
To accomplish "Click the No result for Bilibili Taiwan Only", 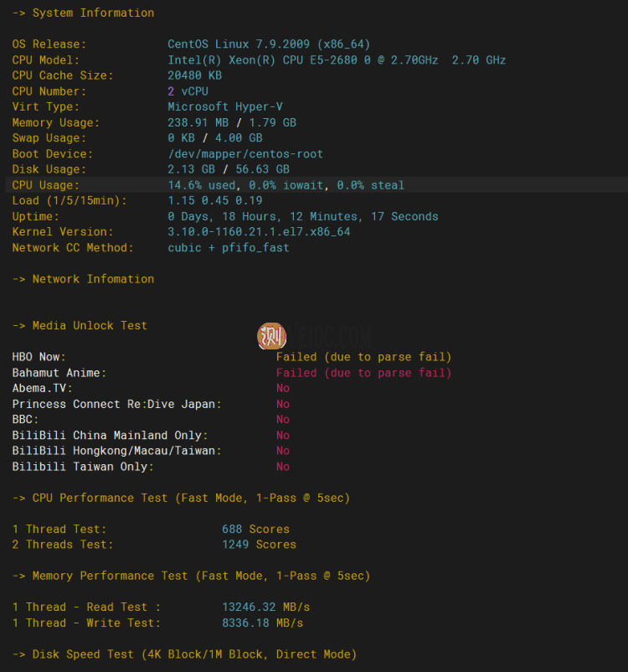I will (283, 467).
